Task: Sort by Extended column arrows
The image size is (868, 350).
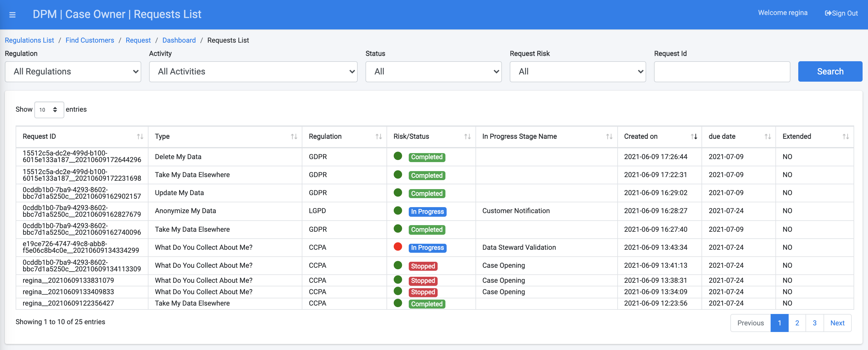Action: coord(845,136)
